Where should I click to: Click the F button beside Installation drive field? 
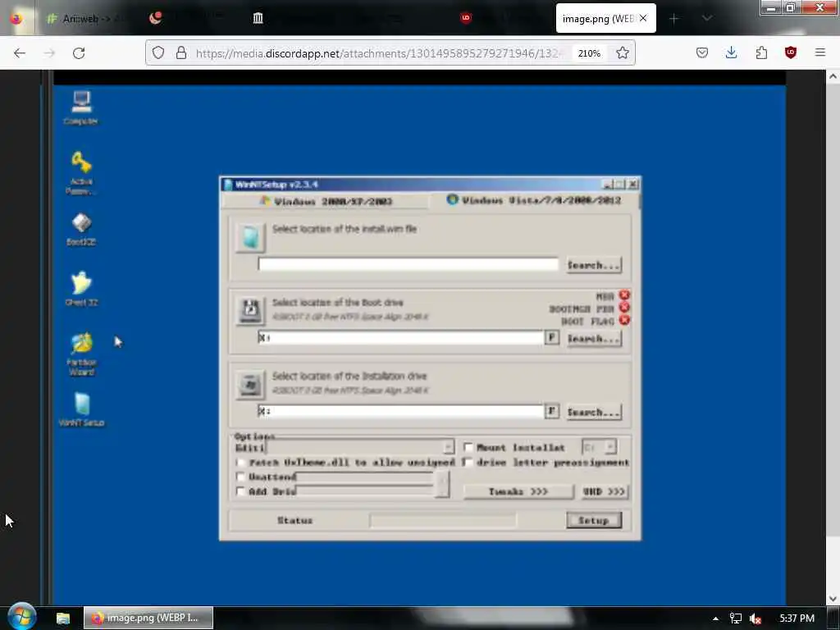click(x=552, y=411)
